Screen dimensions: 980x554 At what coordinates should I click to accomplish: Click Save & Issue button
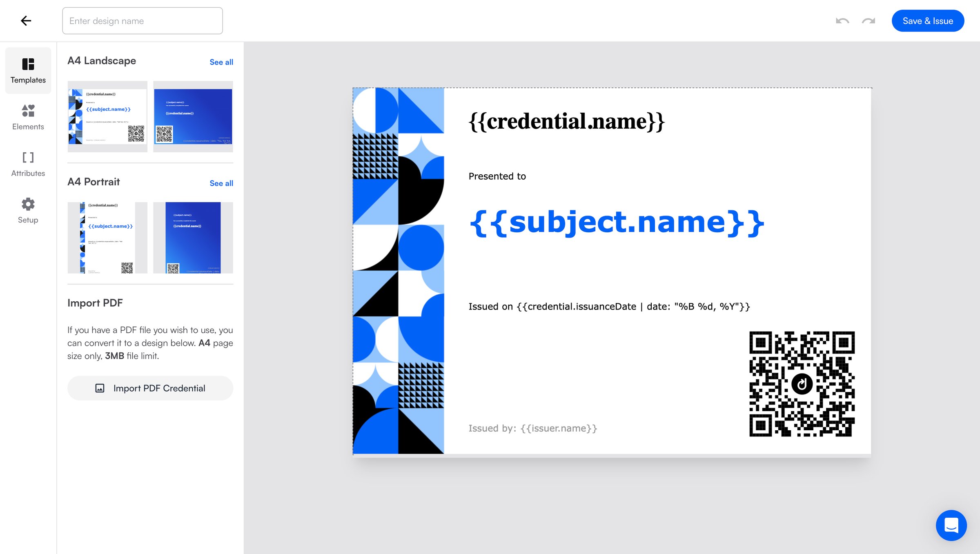[x=928, y=21]
